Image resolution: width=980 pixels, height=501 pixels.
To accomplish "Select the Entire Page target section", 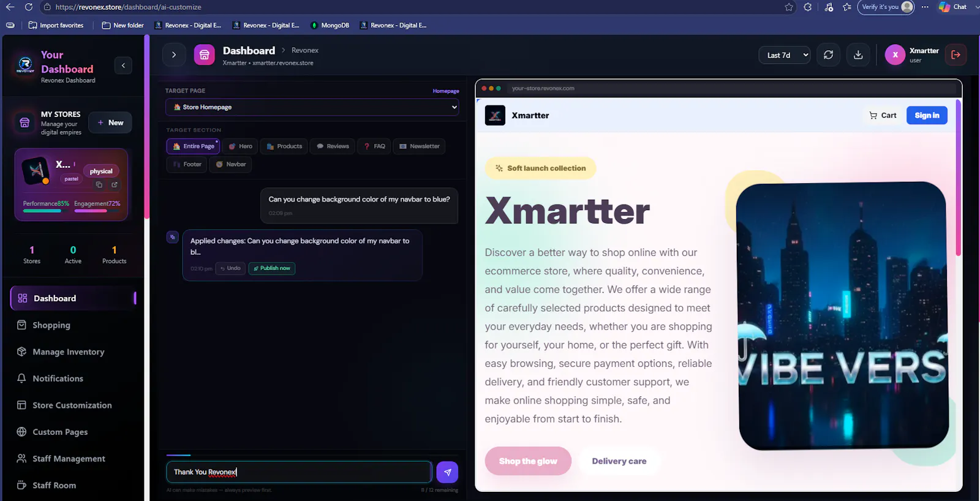I will pyautogui.click(x=193, y=146).
